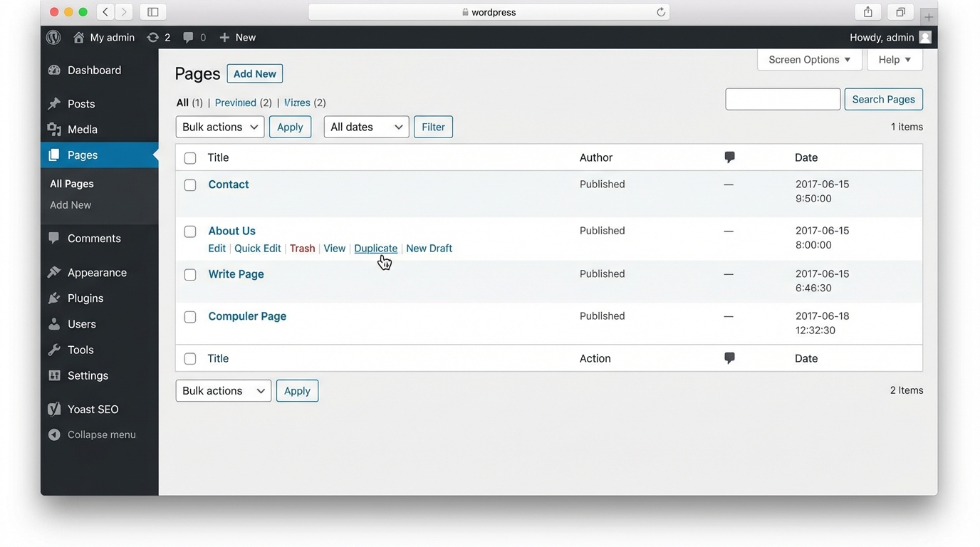Select the About Us page checkbox
980x547 pixels.
pos(190,231)
